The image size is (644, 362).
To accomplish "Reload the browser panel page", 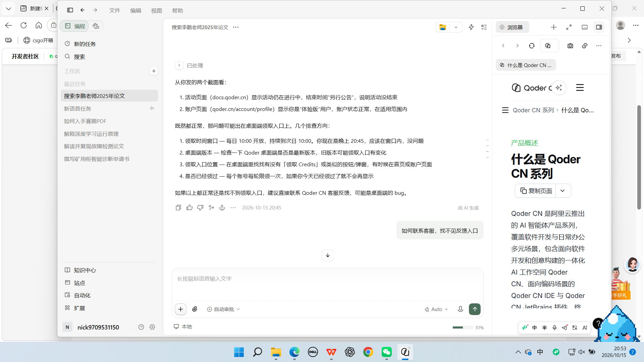I will (x=532, y=46).
